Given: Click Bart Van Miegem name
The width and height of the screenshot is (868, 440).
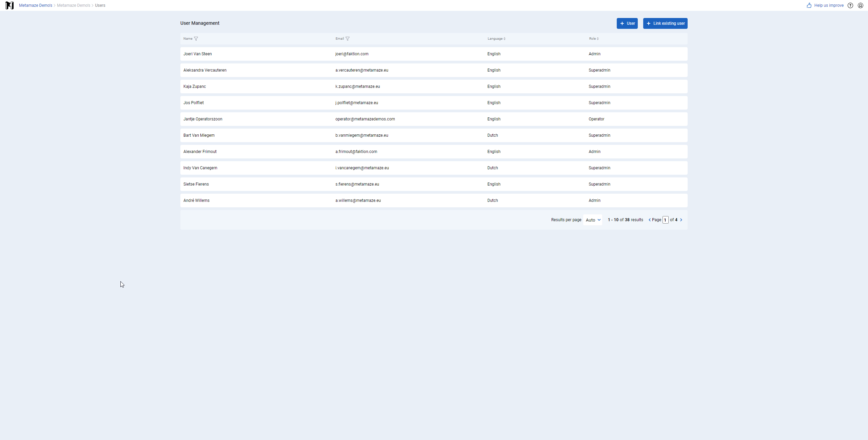Looking at the screenshot, I should (199, 135).
